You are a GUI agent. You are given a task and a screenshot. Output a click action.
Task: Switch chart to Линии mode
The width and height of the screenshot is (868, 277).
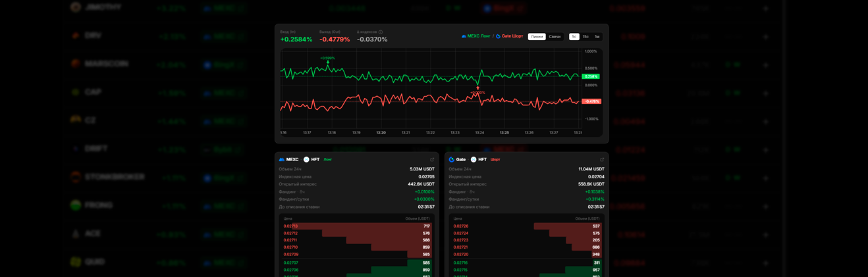537,37
